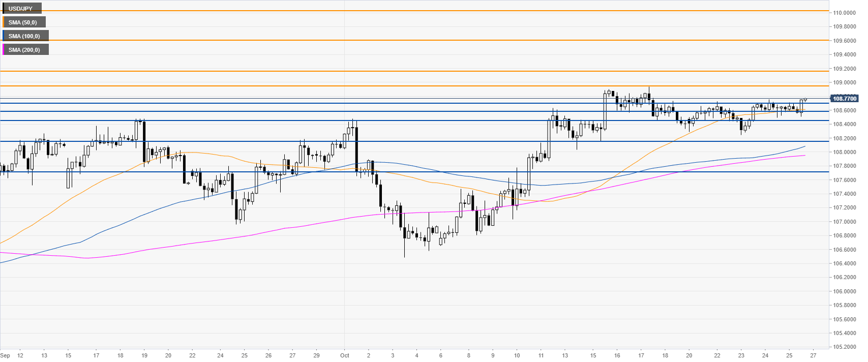Click date 19 after date 18 on time axis

tap(144, 355)
